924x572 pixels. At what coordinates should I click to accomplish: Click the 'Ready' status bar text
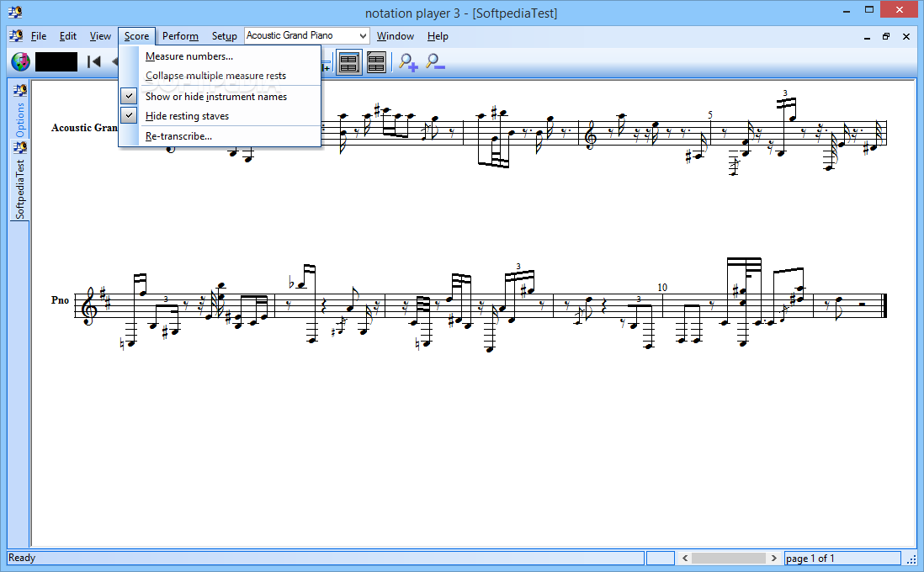(x=22, y=558)
